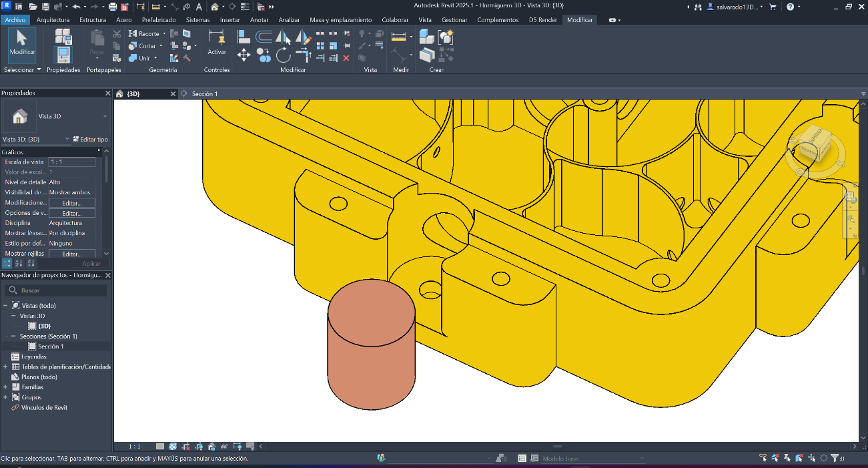This screenshot has height=468, width=868.
Task: Select the Rotate tool in Modificar panel
Action: coord(284,54)
